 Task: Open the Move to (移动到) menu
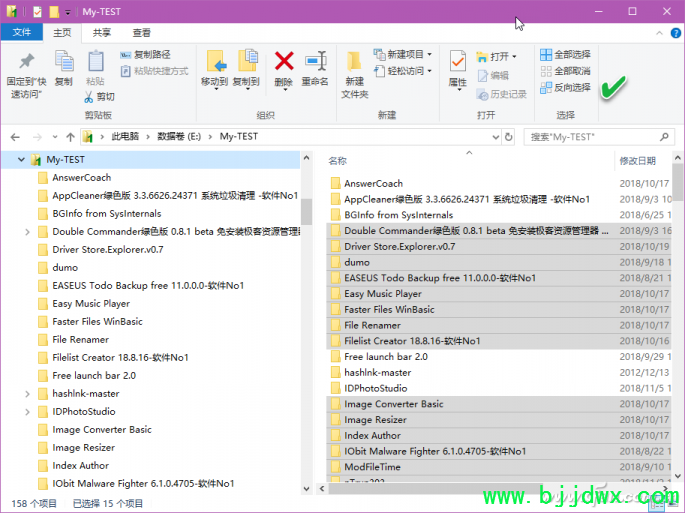[214, 70]
